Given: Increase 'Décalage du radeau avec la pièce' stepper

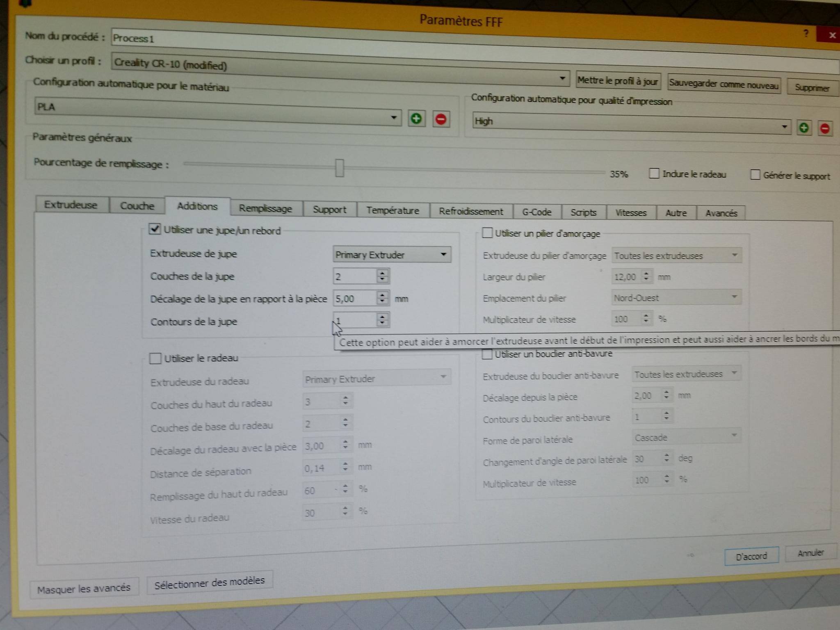Looking at the screenshot, I should coord(345,442).
